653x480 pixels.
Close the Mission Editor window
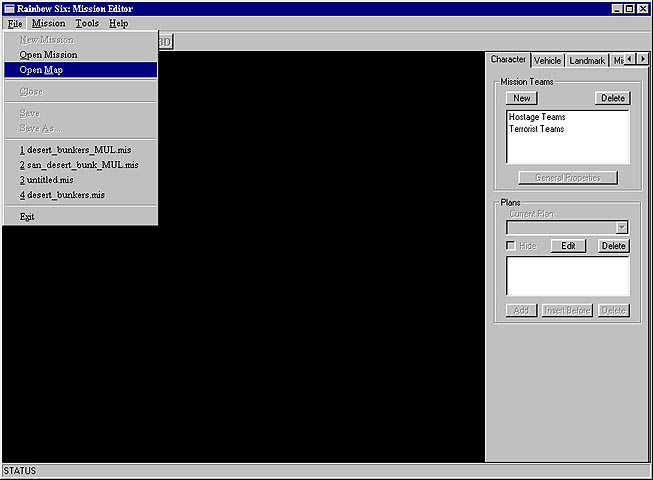tap(643, 8)
